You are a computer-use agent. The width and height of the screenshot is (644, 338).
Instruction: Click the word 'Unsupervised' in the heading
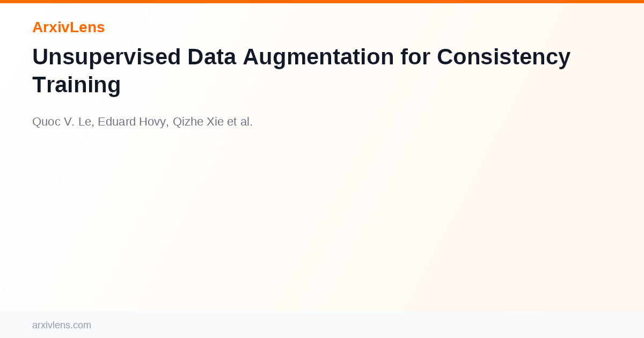[107, 57]
